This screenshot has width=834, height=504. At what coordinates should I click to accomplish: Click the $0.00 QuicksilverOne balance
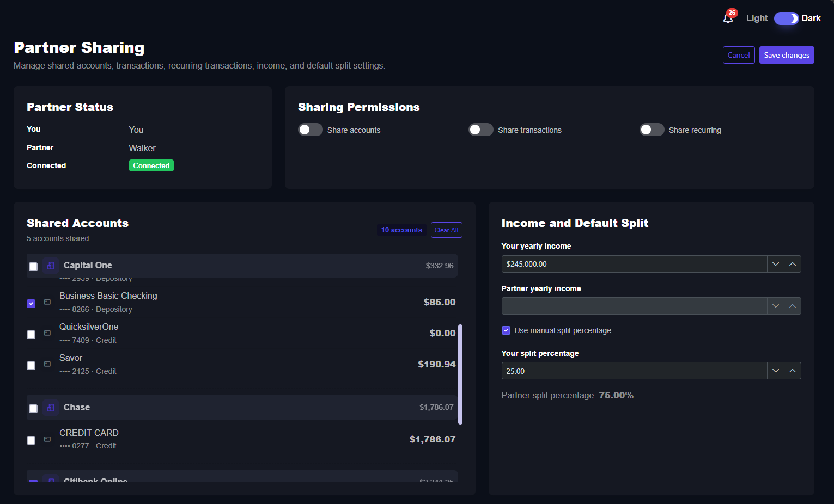(x=442, y=333)
